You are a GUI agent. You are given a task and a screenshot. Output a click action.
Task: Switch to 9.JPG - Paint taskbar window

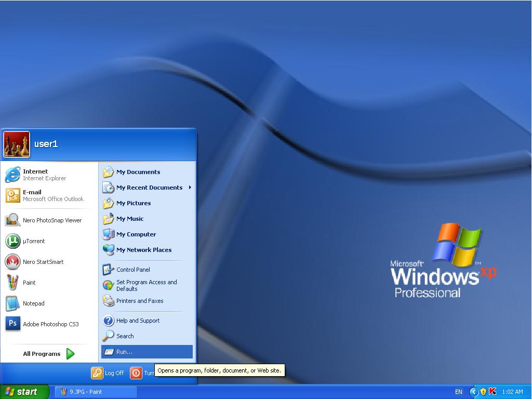96,392
